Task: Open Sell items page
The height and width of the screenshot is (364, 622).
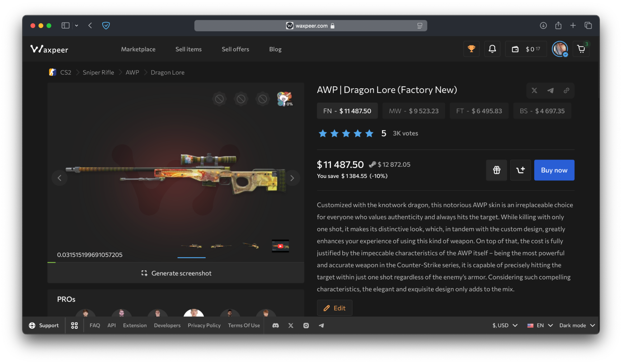Action: coord(189,49)
